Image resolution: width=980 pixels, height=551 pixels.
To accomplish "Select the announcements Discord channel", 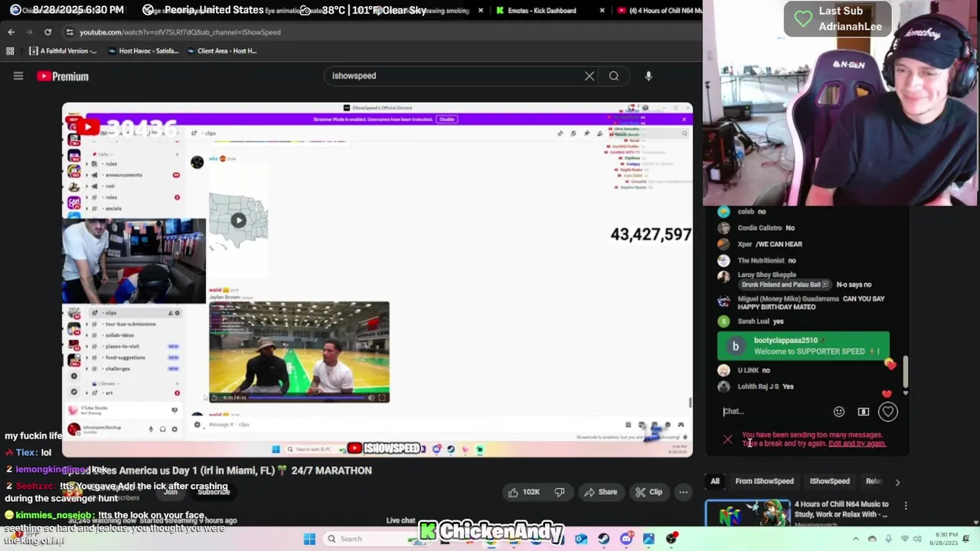I will [124, 174].
